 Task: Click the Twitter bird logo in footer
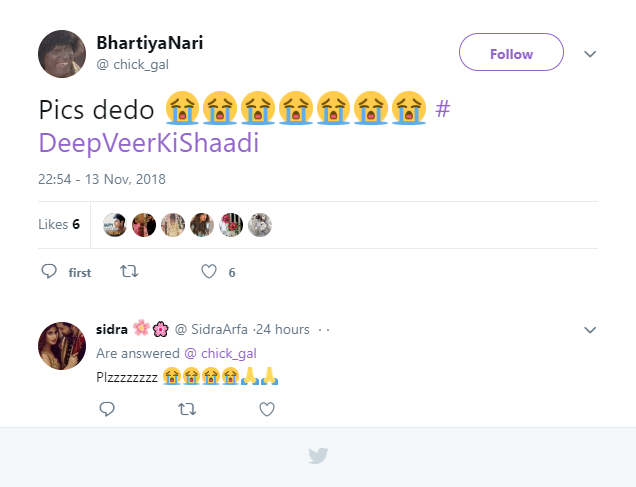(x=318, y=456)
